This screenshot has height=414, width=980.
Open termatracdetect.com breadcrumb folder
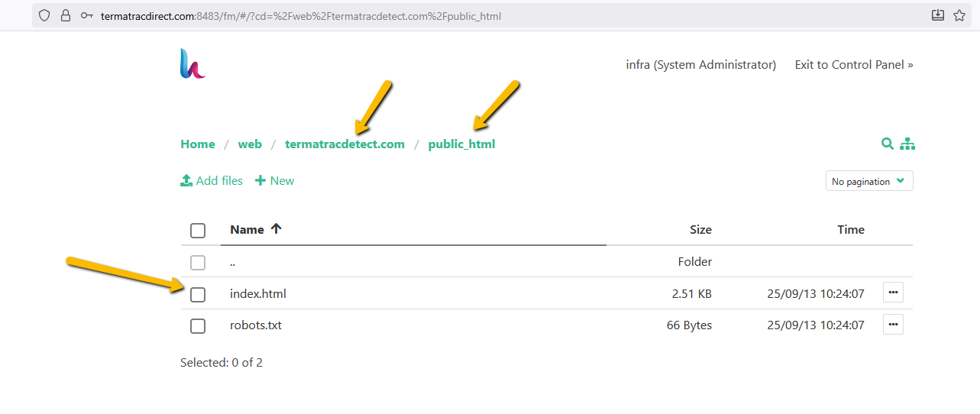(344, 144)
